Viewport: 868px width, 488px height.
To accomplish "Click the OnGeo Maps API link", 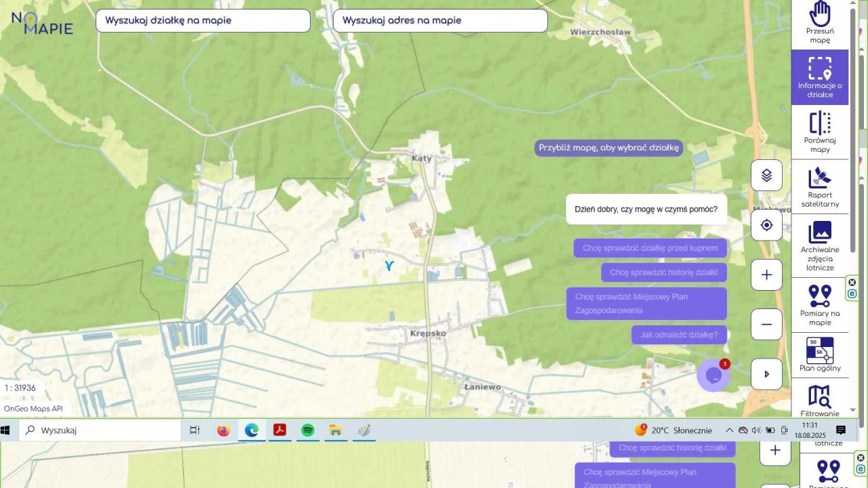I will [33, 409].
